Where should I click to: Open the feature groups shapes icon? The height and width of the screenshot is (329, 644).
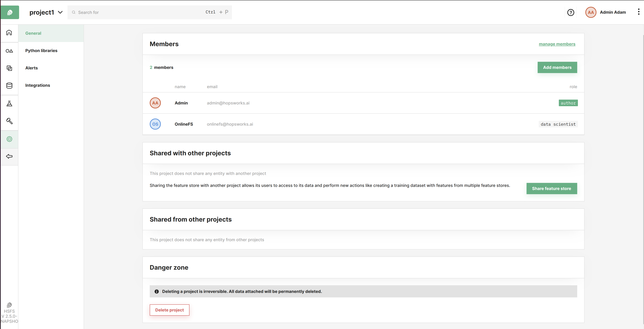click(x=9, y=51)
